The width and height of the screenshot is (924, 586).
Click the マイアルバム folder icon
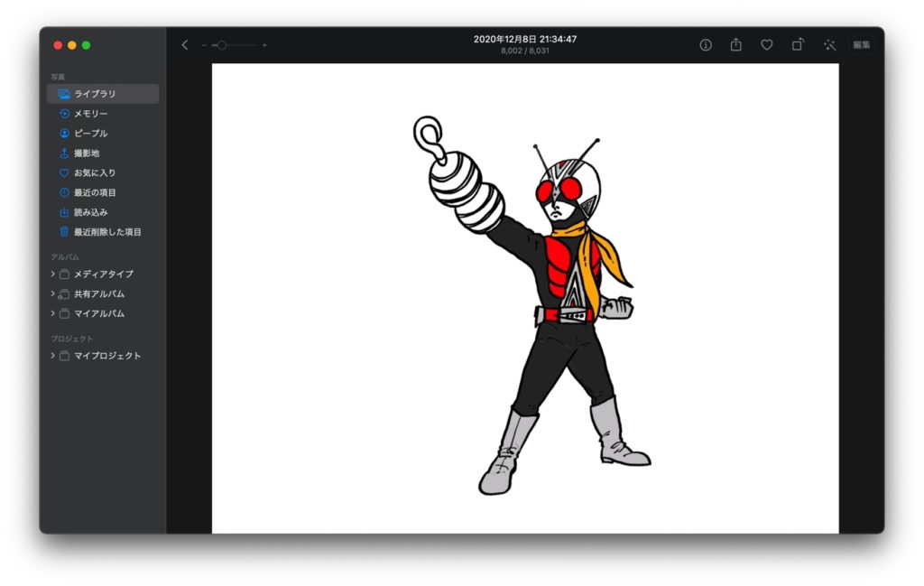[x=64, y=313]
